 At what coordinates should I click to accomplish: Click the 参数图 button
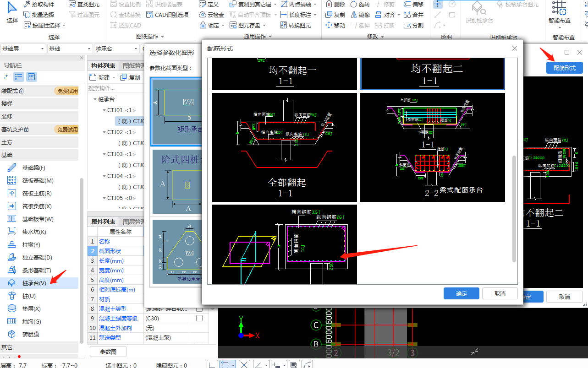click(x=108, y=352)
